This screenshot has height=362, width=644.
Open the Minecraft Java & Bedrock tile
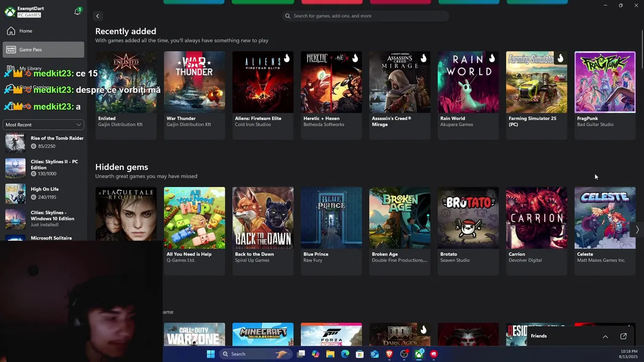click(263, 334)
